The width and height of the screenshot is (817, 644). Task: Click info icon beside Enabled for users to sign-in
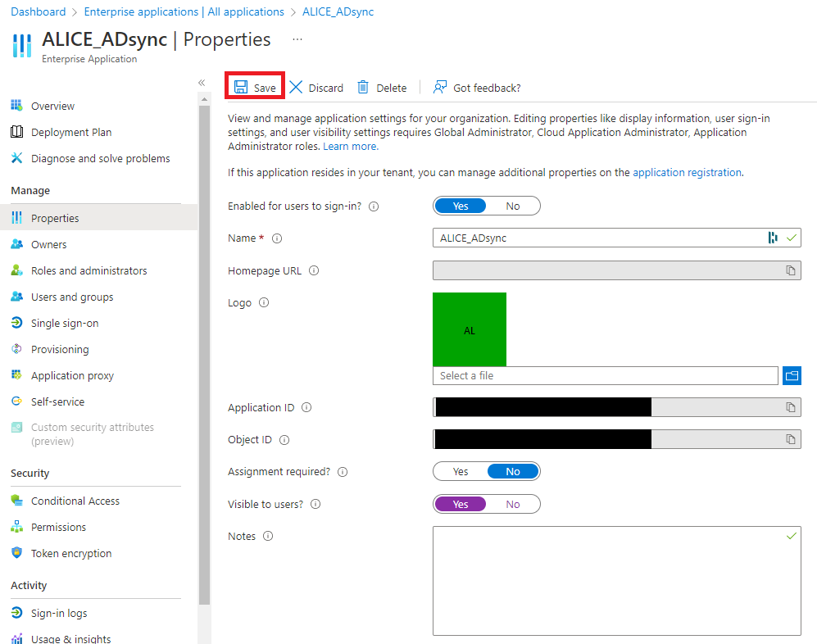click(374, 206)
